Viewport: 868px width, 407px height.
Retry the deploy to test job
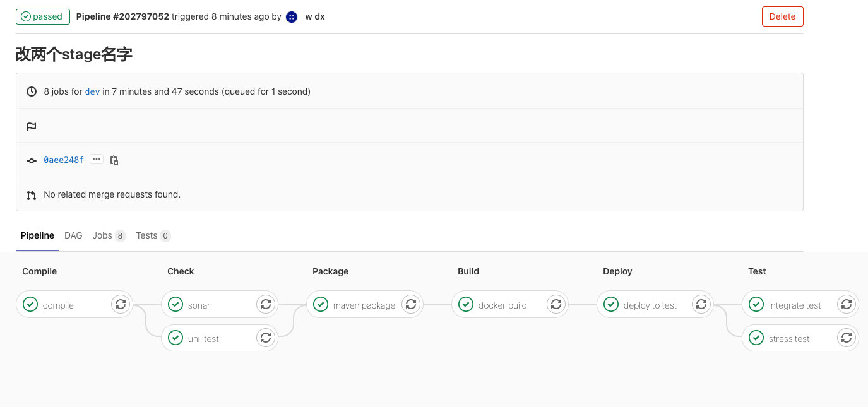point(701,304)
